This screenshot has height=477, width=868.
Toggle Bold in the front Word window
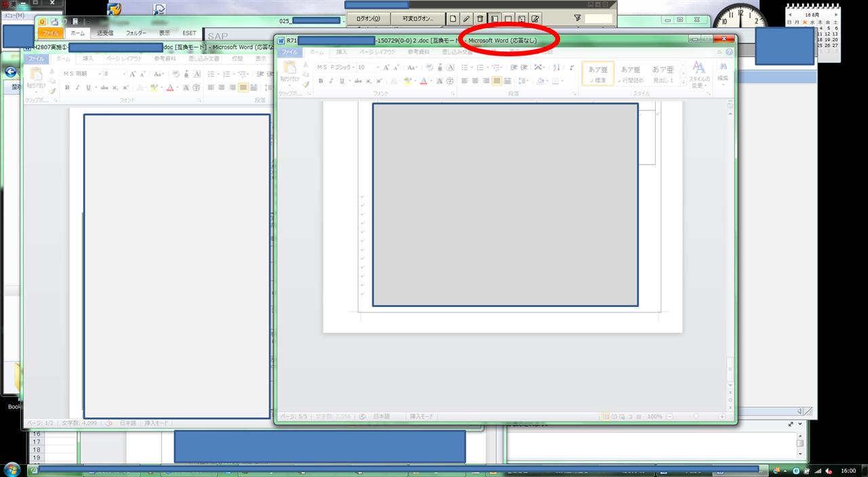coord(321,81)
